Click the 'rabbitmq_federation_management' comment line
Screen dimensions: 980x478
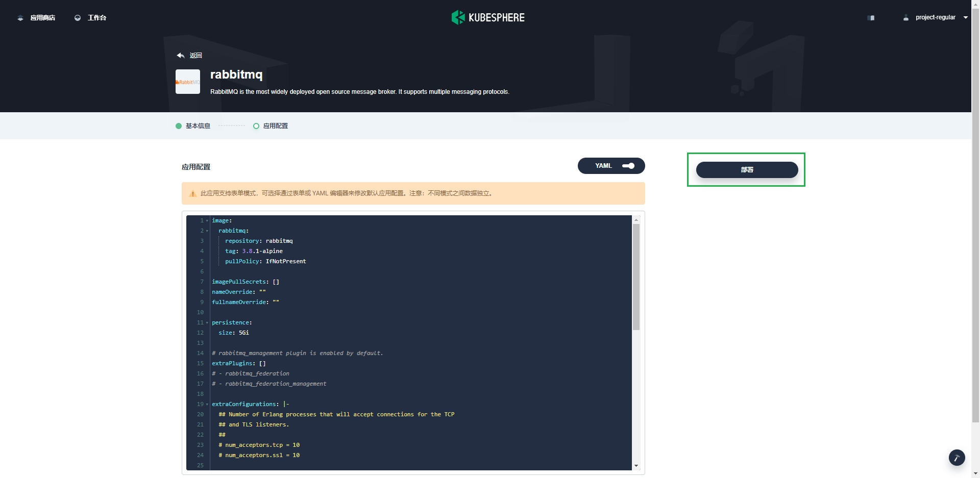click(x=269, y=384)
